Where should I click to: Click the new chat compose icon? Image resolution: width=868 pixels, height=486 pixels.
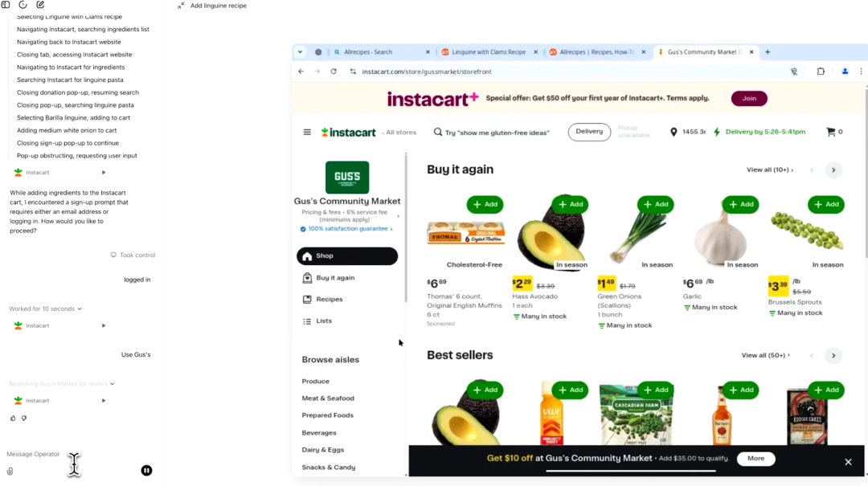point(40,5)
